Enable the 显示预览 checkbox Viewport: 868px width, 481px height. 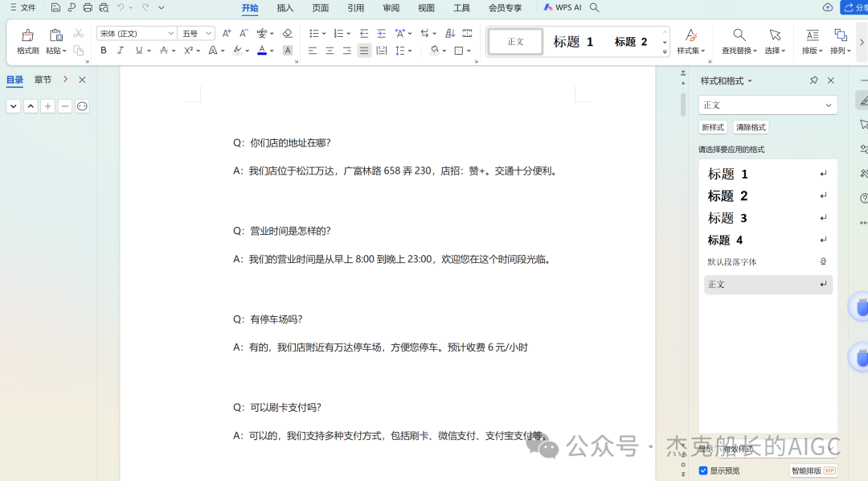tap(703, 471)
